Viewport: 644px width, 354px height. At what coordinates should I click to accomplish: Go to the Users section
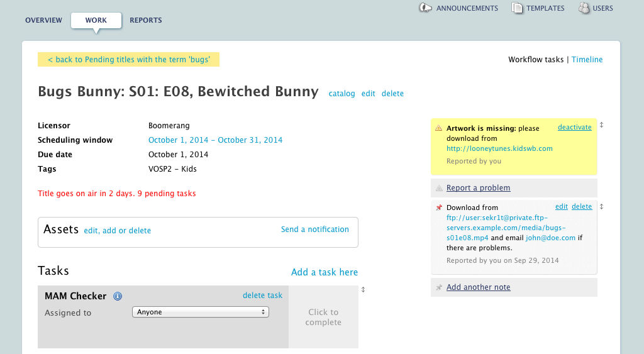(x=602, y=8)
